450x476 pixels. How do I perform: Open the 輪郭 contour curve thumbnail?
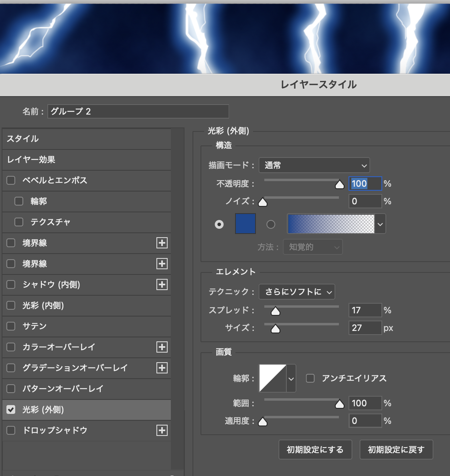point(273,378)
